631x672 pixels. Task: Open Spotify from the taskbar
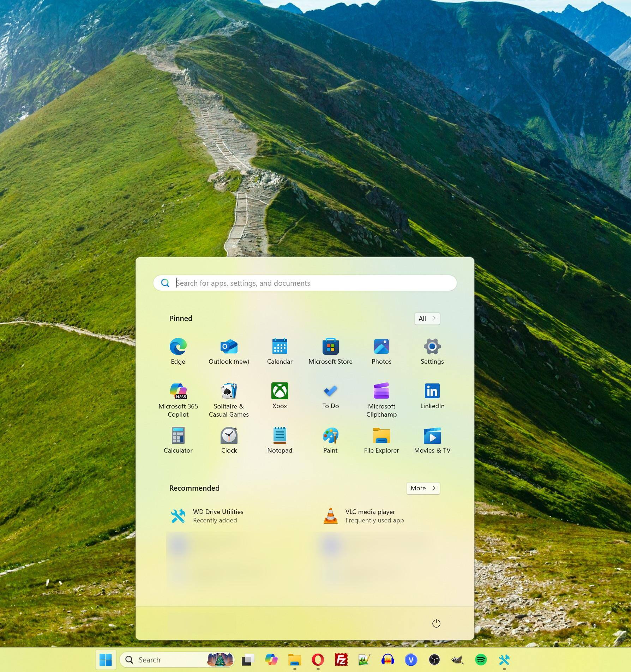[481, 660]
